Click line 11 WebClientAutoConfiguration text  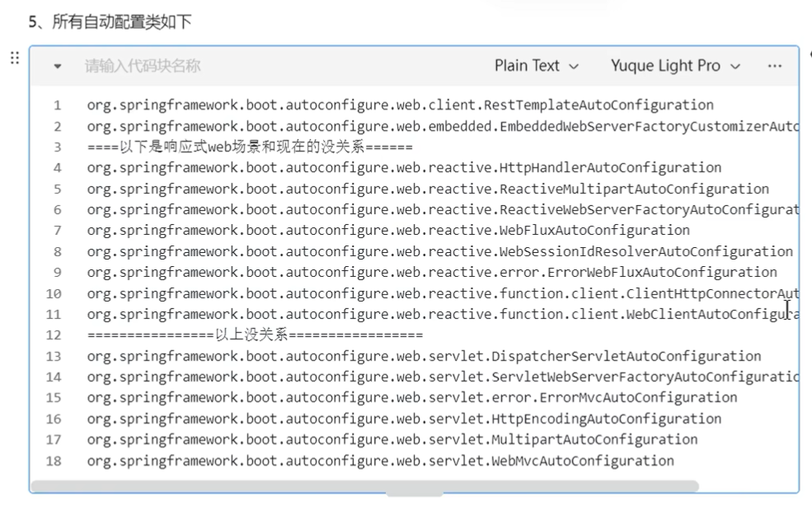pos(712,314)
